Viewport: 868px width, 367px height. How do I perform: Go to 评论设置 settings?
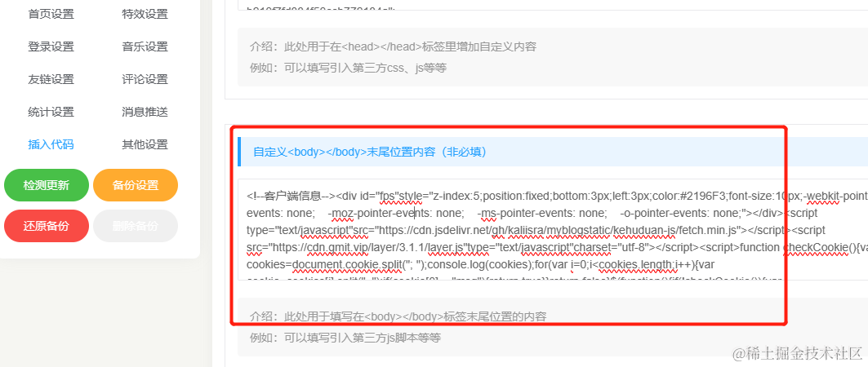click(145, 80)
